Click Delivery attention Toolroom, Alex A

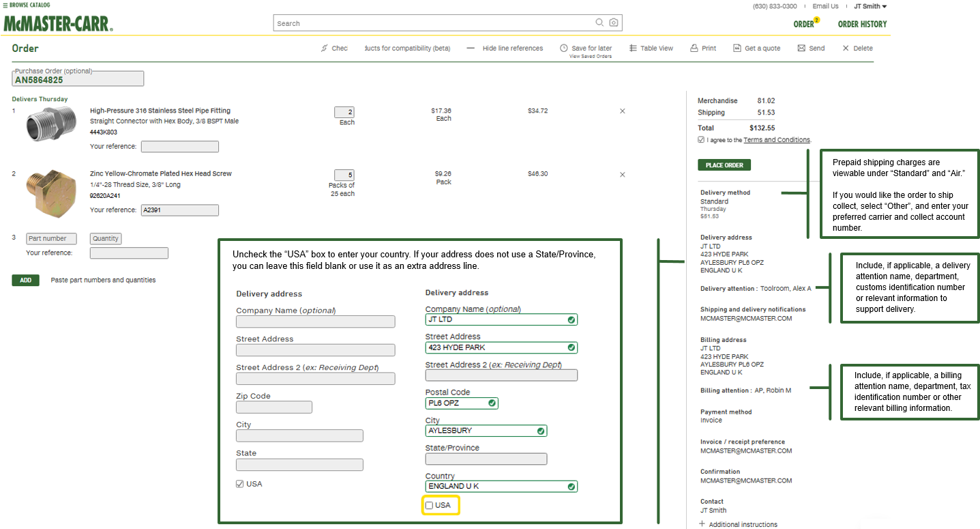click(x=756, y=289)
